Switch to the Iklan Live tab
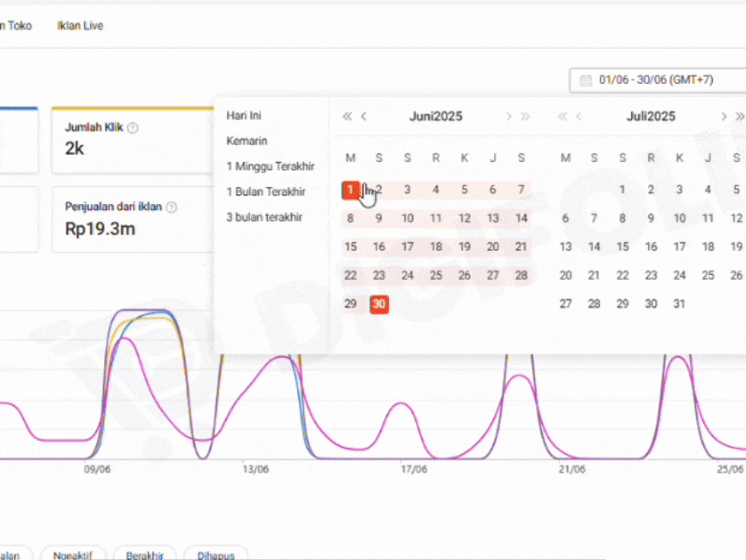746x560 pixels. 80,26
